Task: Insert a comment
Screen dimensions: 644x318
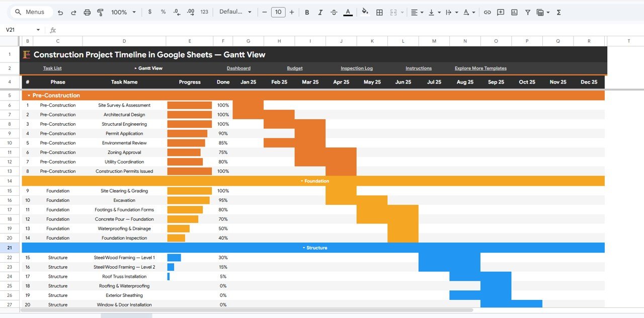Action: pos(500,12)
